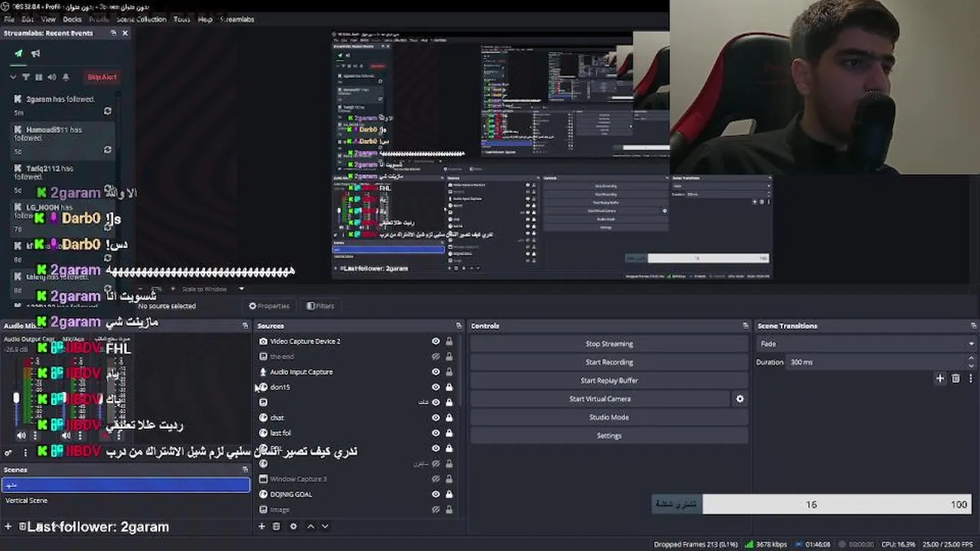Mute the Audio Output Capture channel

21,435
